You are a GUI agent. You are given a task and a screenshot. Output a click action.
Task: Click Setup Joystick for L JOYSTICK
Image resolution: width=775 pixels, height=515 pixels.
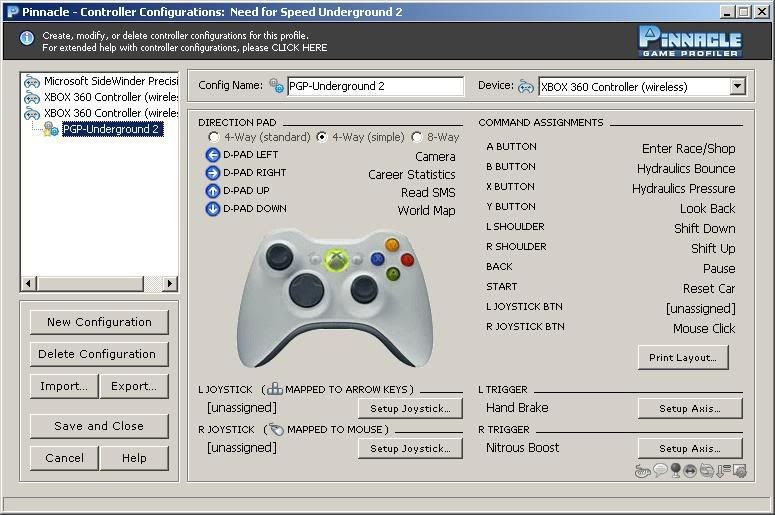[410, 408]
